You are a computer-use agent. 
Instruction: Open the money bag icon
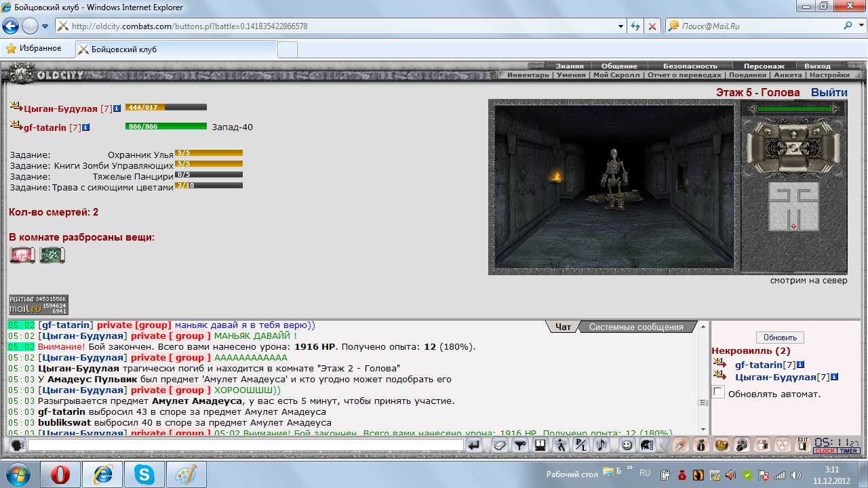pos(701,445)
